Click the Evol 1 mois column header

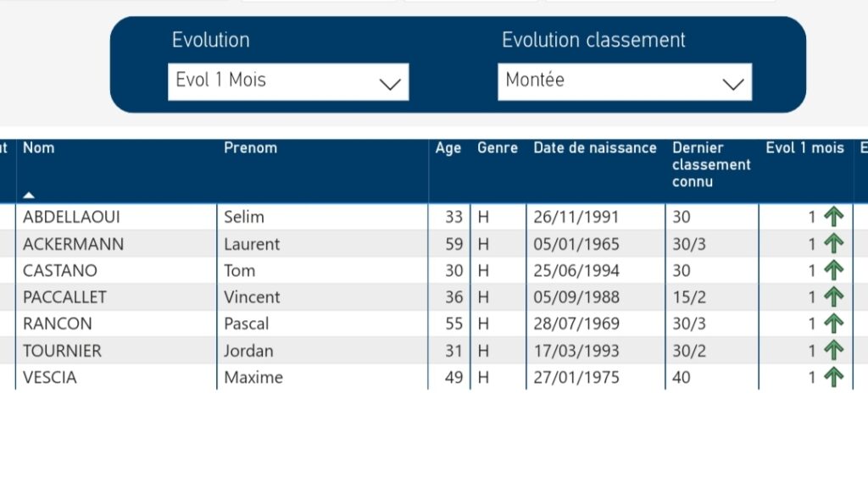804,148
